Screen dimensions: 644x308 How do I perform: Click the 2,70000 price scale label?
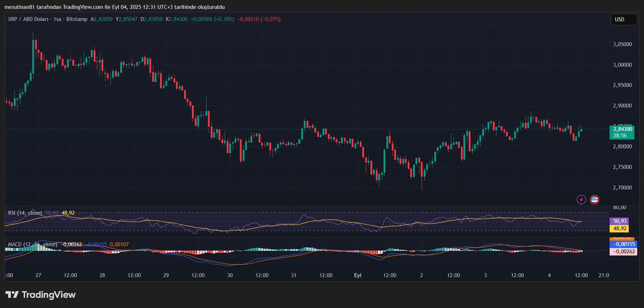coord(622,188)
